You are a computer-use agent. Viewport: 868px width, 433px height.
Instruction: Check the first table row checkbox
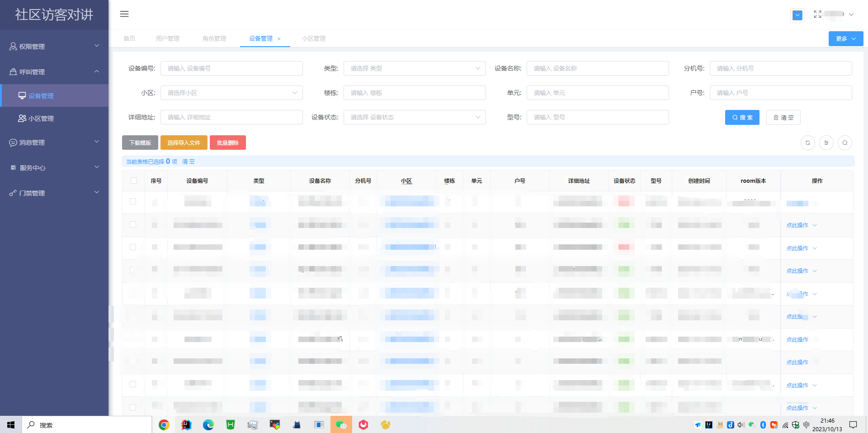point(133,201)
